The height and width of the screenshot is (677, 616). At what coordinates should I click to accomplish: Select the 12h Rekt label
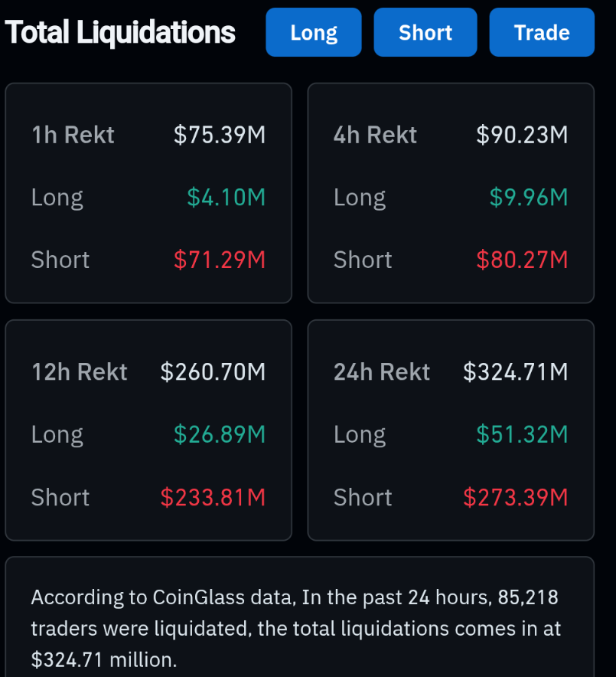pos(80,372)
